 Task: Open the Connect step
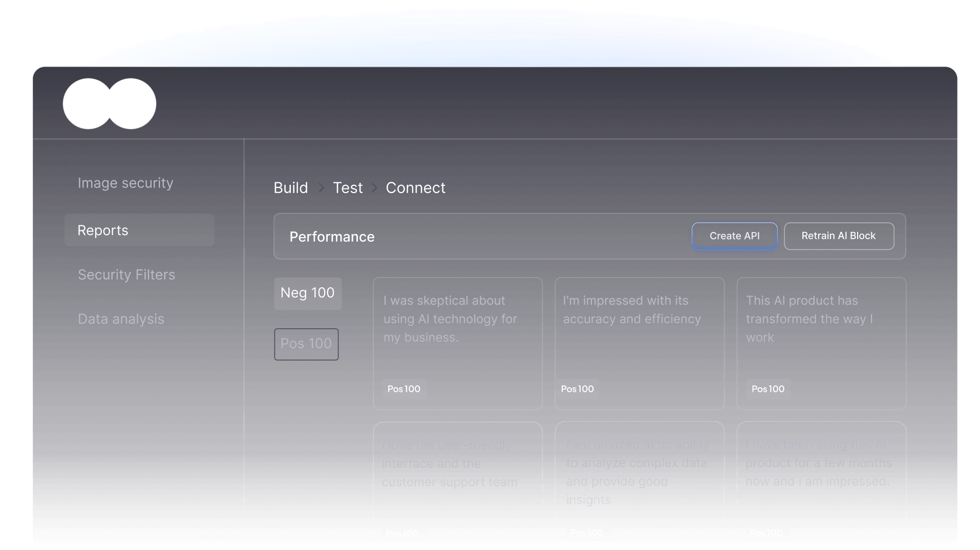[415, 187]
